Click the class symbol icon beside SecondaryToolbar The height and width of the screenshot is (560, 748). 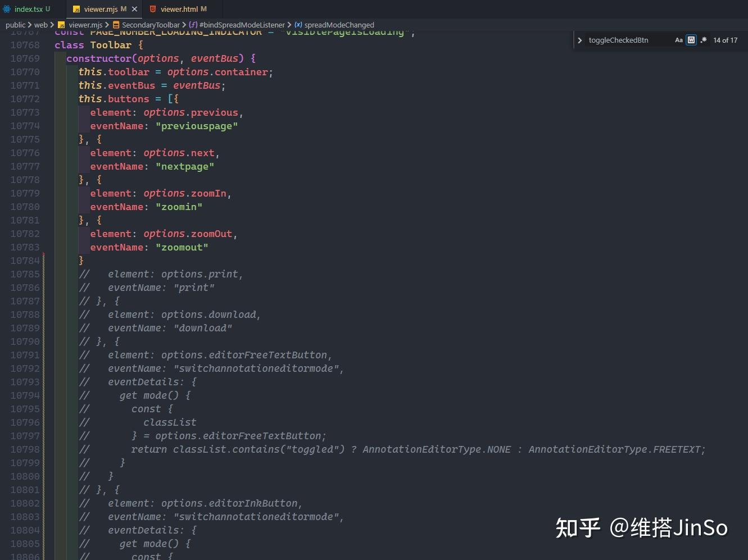coord(116,25)
